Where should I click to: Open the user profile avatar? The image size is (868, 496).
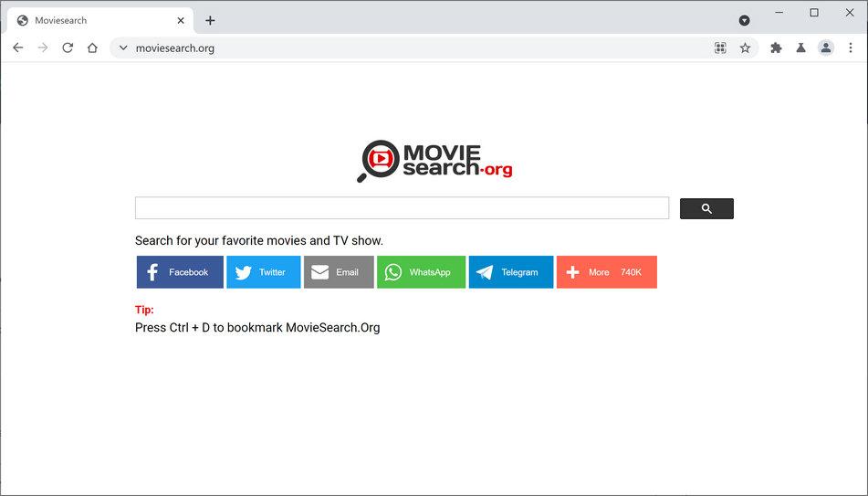(826, 47)
